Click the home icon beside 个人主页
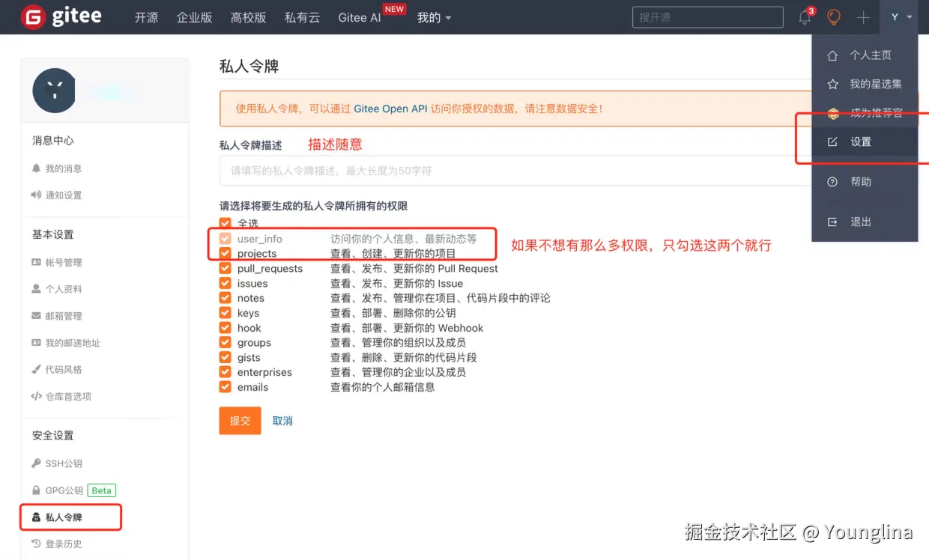The width and height of the screenshot is (929, 560). (x=832, y=55)
